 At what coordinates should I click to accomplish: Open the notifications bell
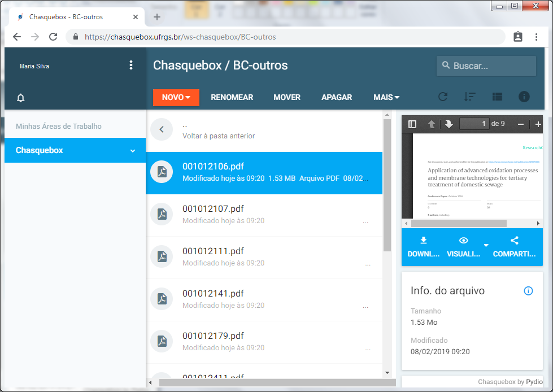21,98
